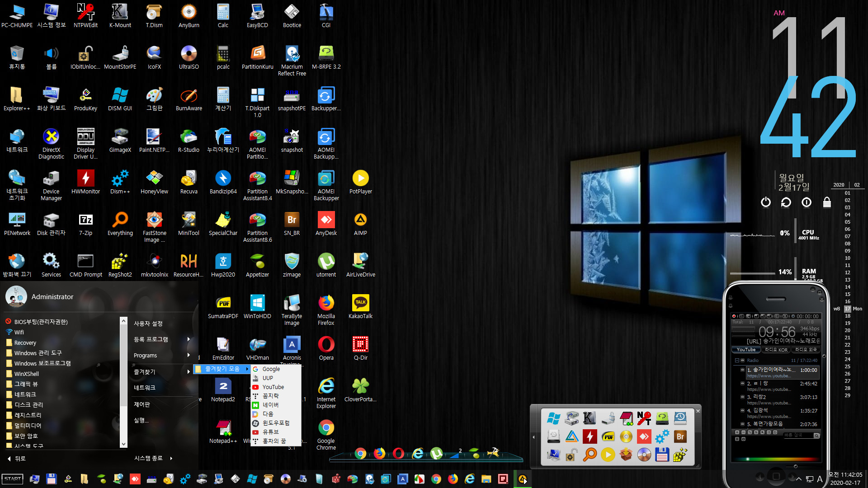
Task: Select Google from favorites menu
Action: pyautogui.click(x=275, y=369)
